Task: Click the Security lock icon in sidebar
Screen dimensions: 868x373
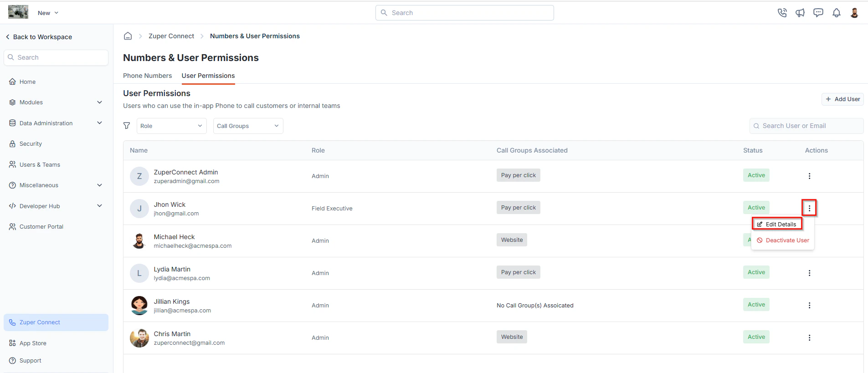Action: click(x=12, y=143)
